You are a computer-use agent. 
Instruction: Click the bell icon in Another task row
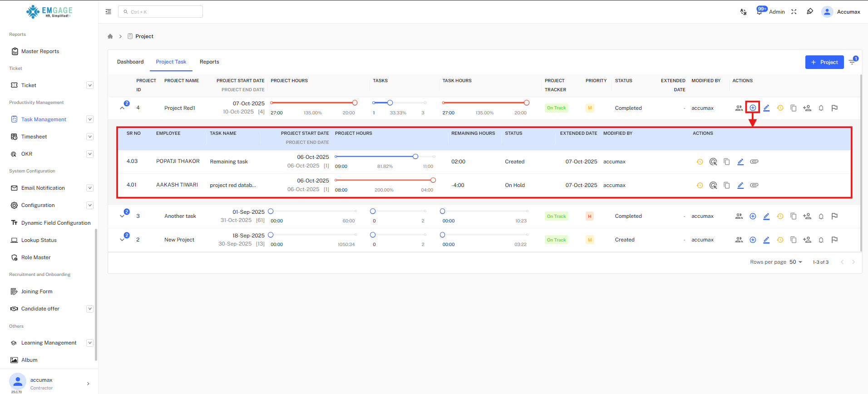coord(821,217)
